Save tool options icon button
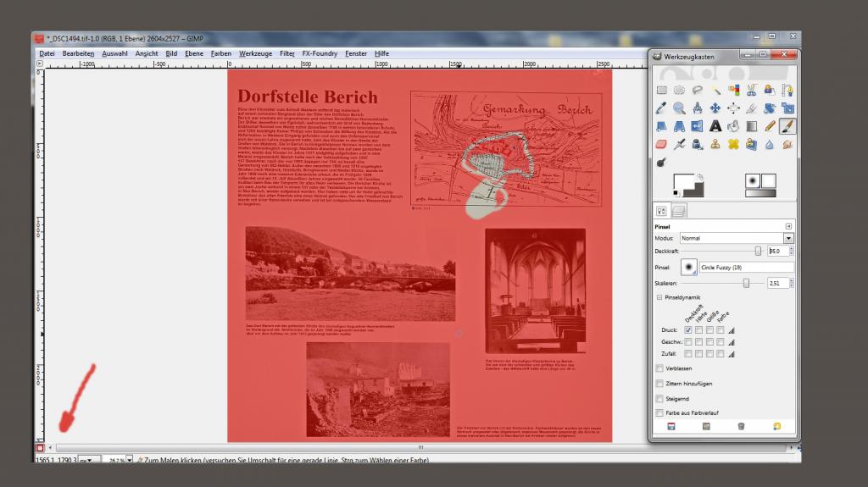Image resolution: width=868 pixels, height=487 pixels. (671, 426)
